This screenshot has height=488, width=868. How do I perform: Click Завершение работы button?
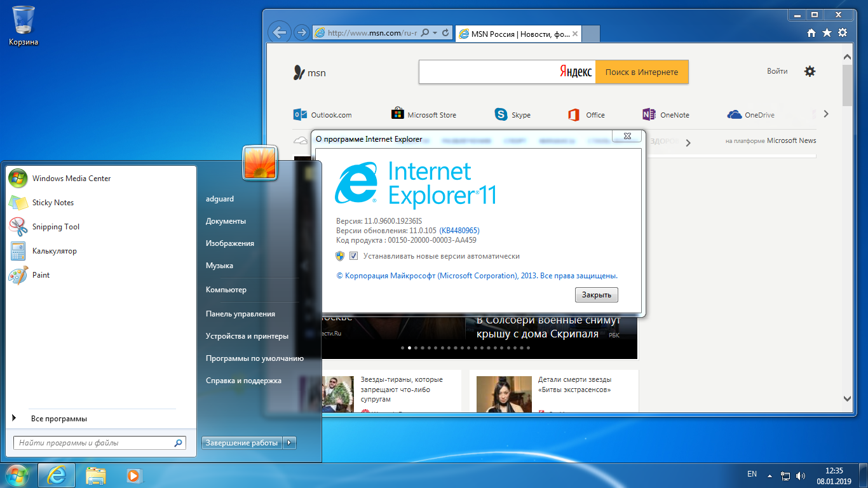242,443
